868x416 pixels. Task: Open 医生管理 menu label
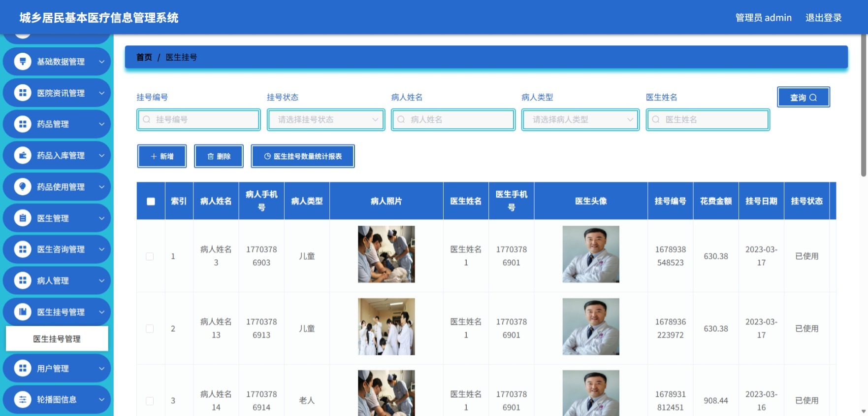[53, 218]
